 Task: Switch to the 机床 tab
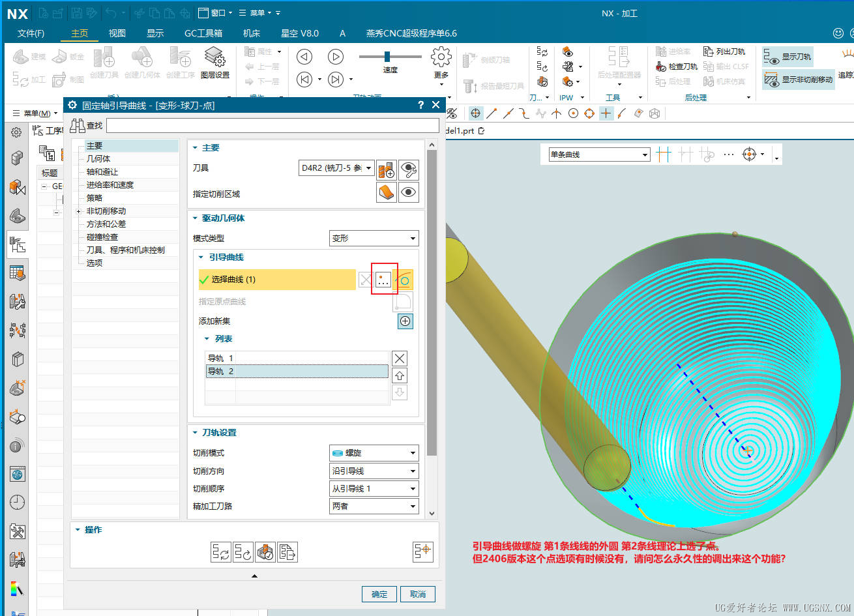252,33
